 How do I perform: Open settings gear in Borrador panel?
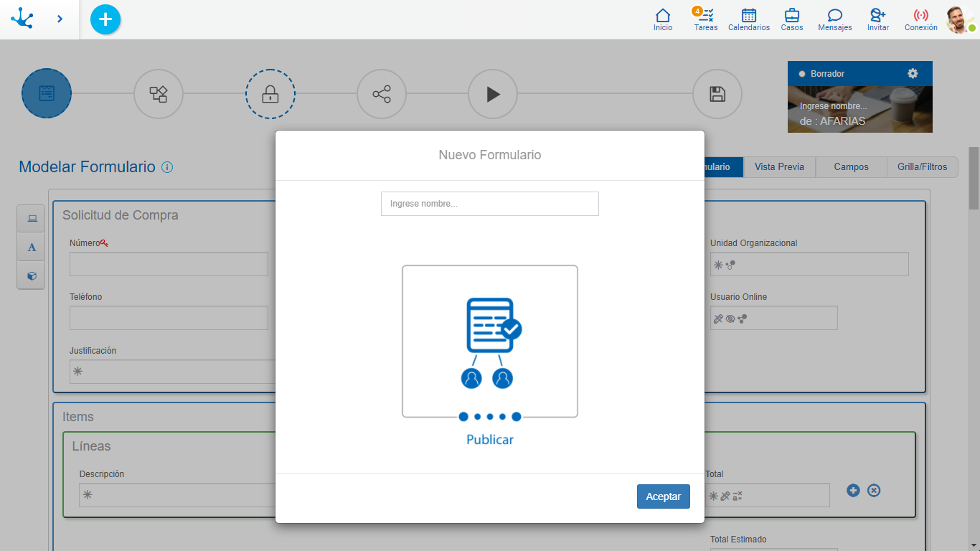tap(913, 73)
